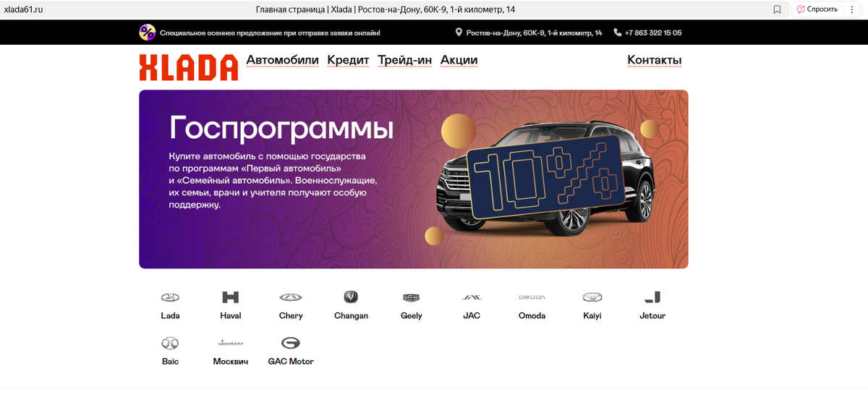Click the Changan brand logo icon
The width and height of the screenshot is (868, 397).
coord(351,297)
